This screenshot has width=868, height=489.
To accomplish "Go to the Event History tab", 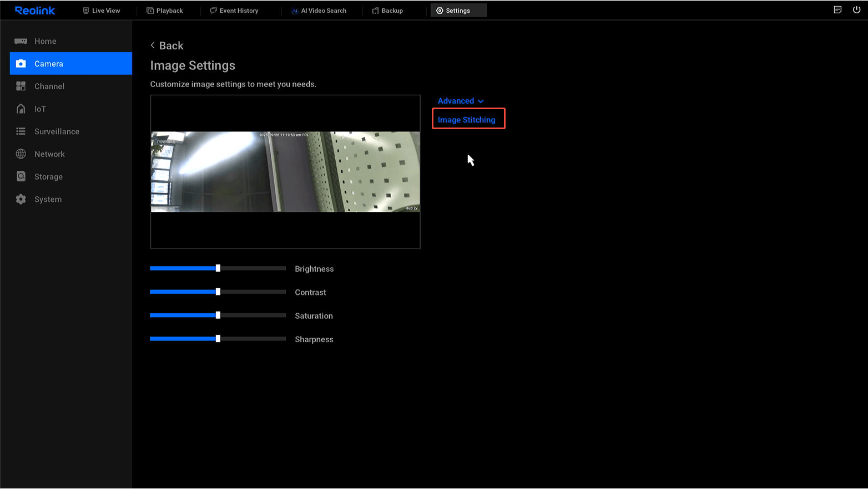I will (234, 11).
